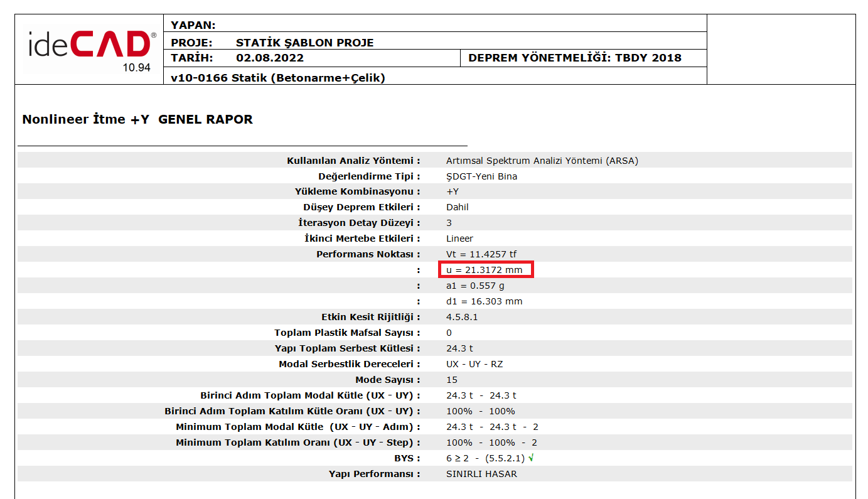Click the red-highlighted u = 21.3172 mm value
The image size is (868, 499).
point(485,270)
